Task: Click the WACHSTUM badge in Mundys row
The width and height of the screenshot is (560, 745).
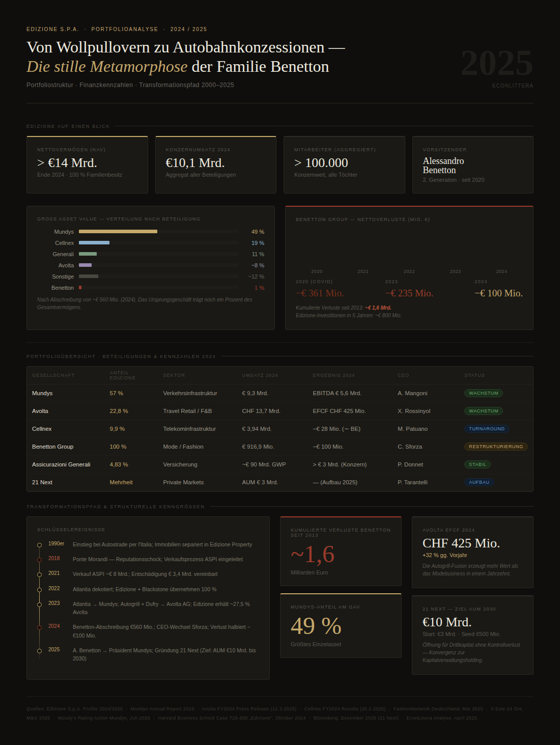Action: point(483,393)
